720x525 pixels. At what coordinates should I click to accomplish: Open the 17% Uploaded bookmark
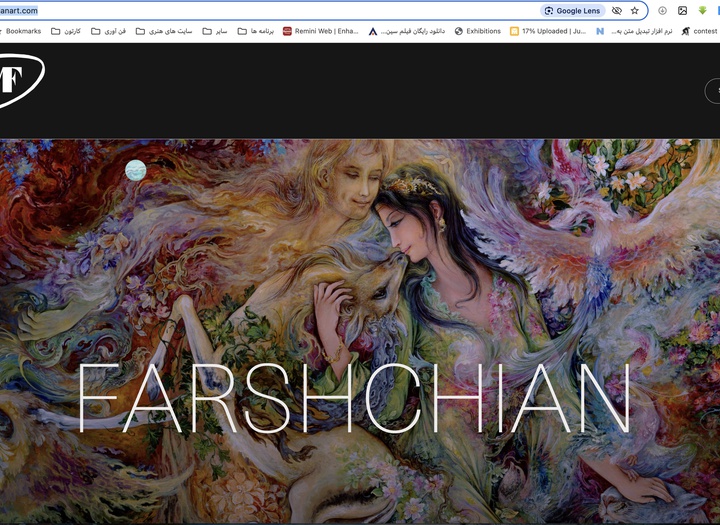pyautogui.click(x=548, y=31)
